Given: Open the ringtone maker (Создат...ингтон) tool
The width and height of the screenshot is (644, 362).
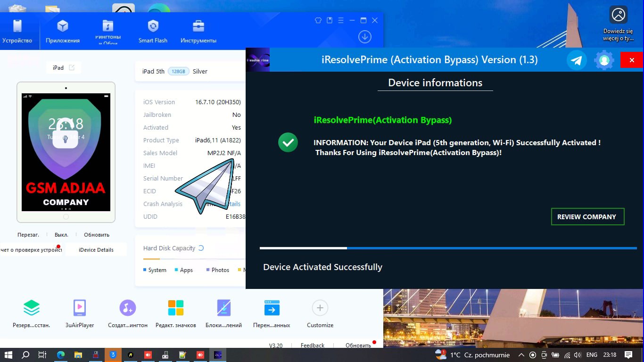Looking at the screenshot, I should tap(128, 313).
